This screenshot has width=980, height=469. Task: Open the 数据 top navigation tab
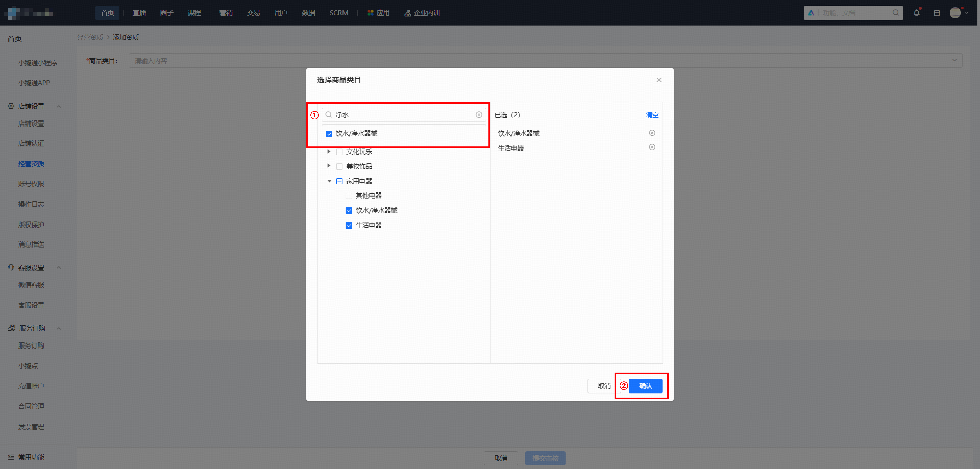(309, 13)
